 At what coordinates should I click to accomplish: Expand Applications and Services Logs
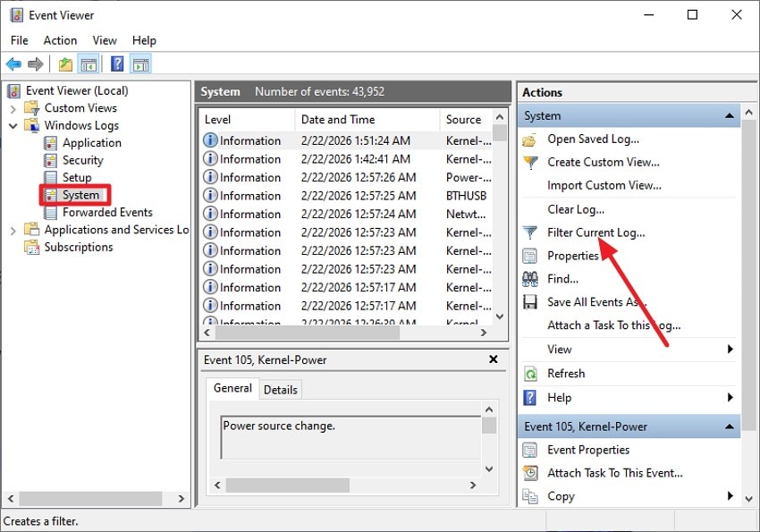[x=11, y=229]
